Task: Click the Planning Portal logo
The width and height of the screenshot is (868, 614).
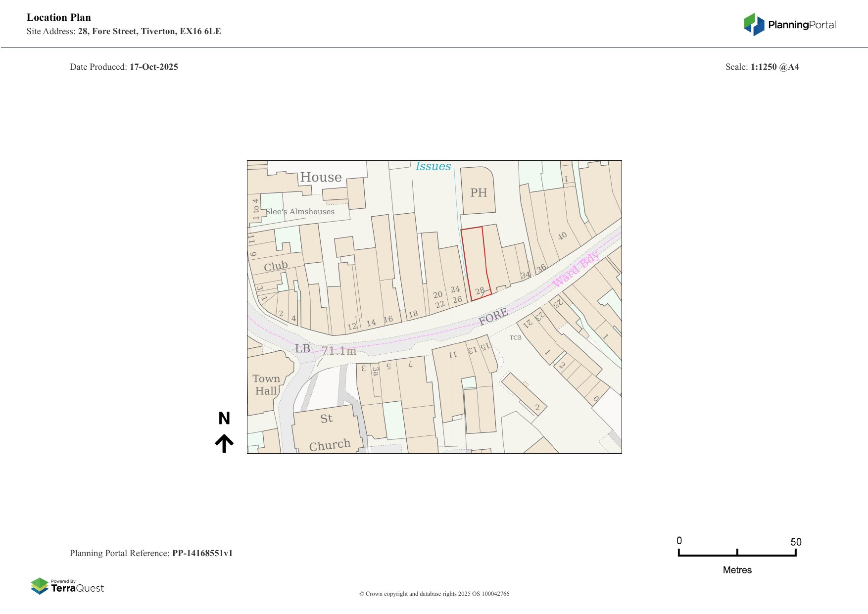Action: 789,25
